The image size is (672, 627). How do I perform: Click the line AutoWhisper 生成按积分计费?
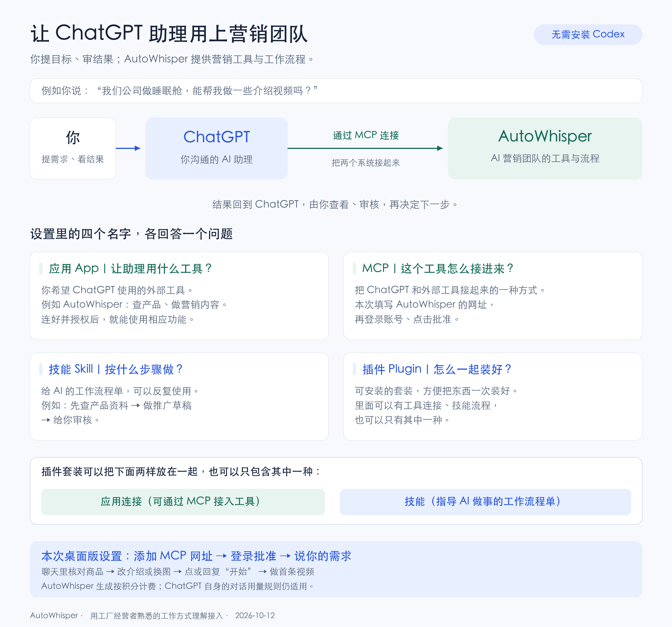point(178,586)
